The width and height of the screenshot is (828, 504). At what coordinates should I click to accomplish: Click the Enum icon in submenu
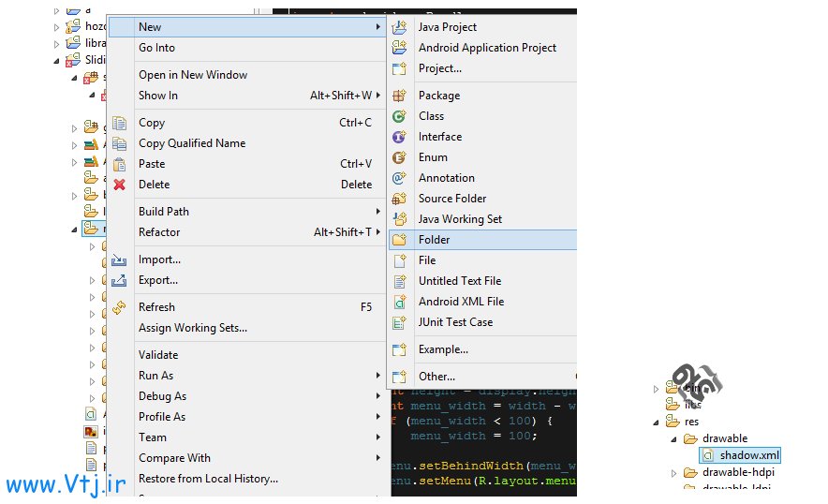pyautogui.click(x=400, y=157)
